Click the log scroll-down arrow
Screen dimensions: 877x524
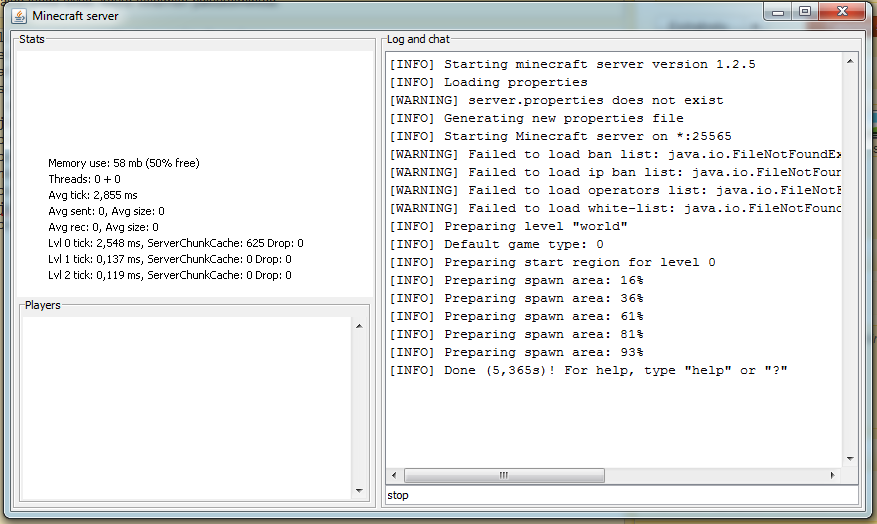850,459
